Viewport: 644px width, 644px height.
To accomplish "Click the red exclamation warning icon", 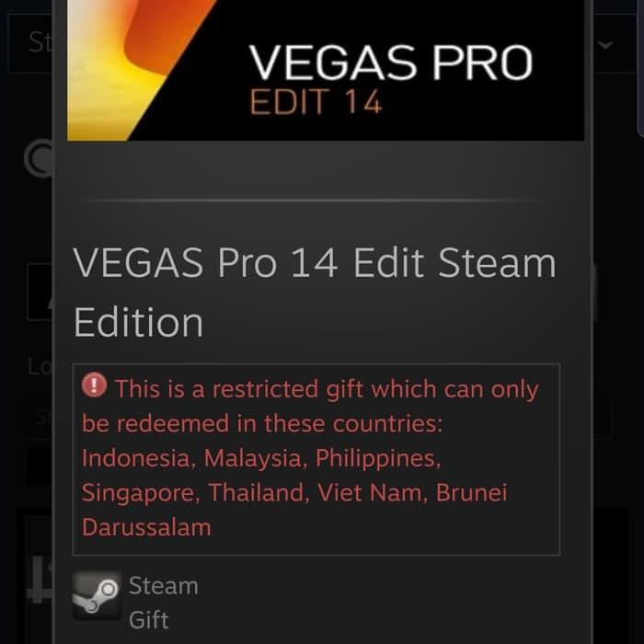I will pos(94,385).
